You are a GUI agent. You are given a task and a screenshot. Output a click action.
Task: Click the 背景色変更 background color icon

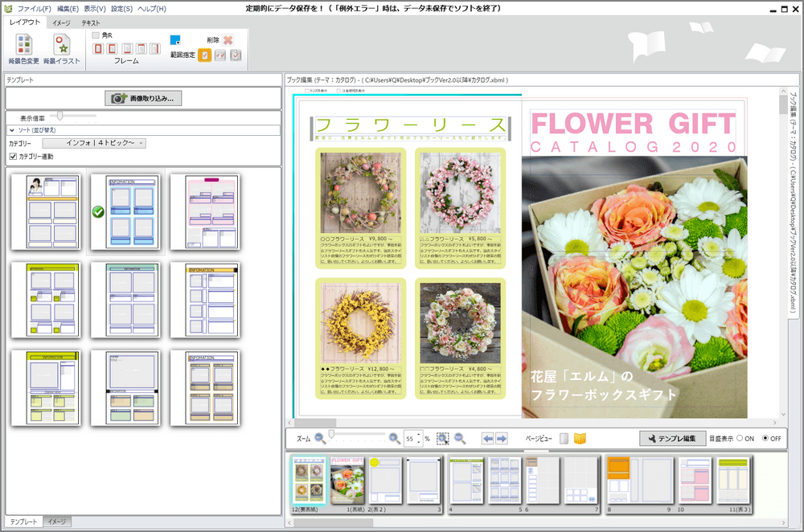[23, 44]
